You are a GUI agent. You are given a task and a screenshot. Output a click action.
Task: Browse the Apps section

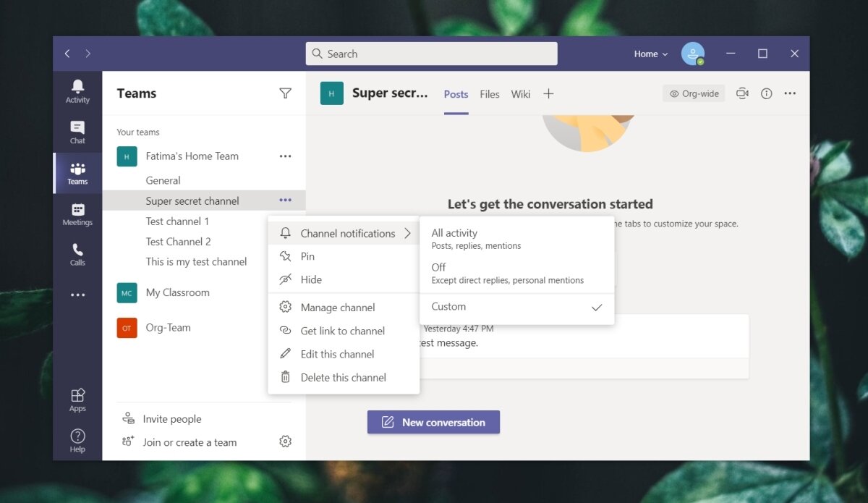77,400
